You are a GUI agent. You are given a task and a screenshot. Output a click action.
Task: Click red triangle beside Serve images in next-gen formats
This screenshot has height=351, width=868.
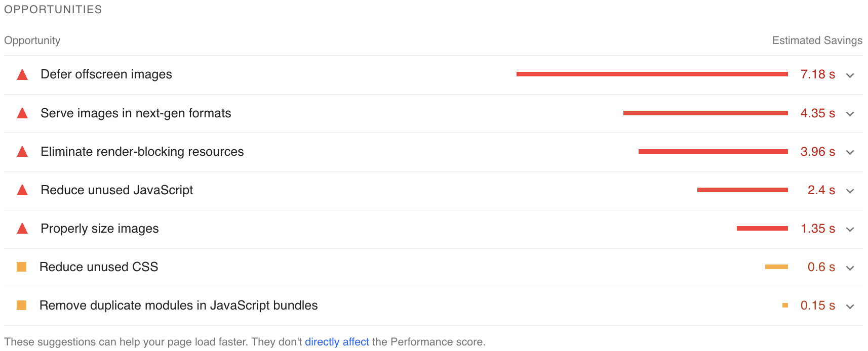tap(22, 113)
